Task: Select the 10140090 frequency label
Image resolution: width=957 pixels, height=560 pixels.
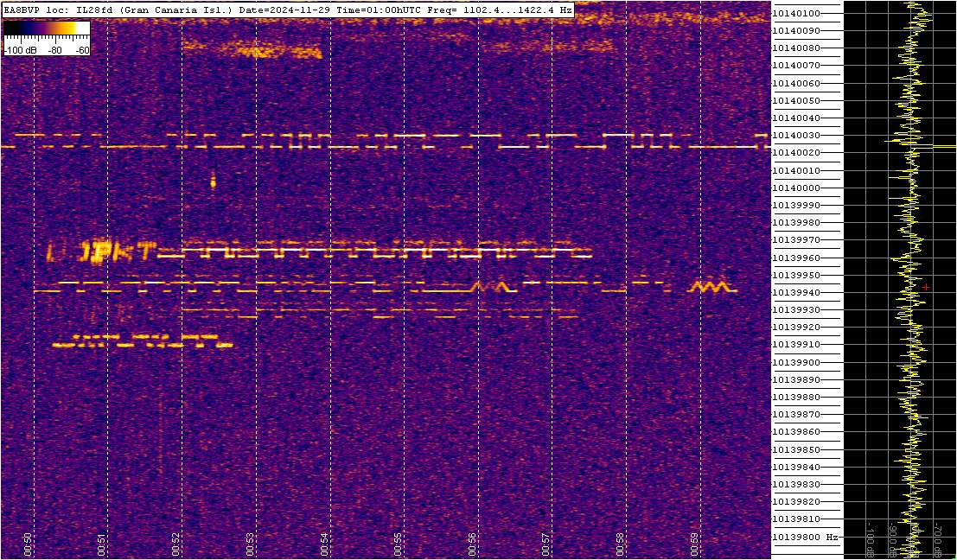Action: [794, 30]
